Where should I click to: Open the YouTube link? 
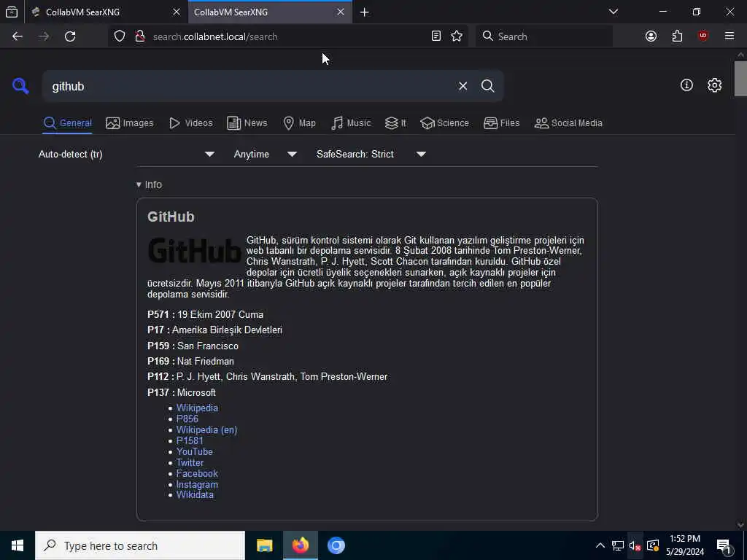pos(194,452)
